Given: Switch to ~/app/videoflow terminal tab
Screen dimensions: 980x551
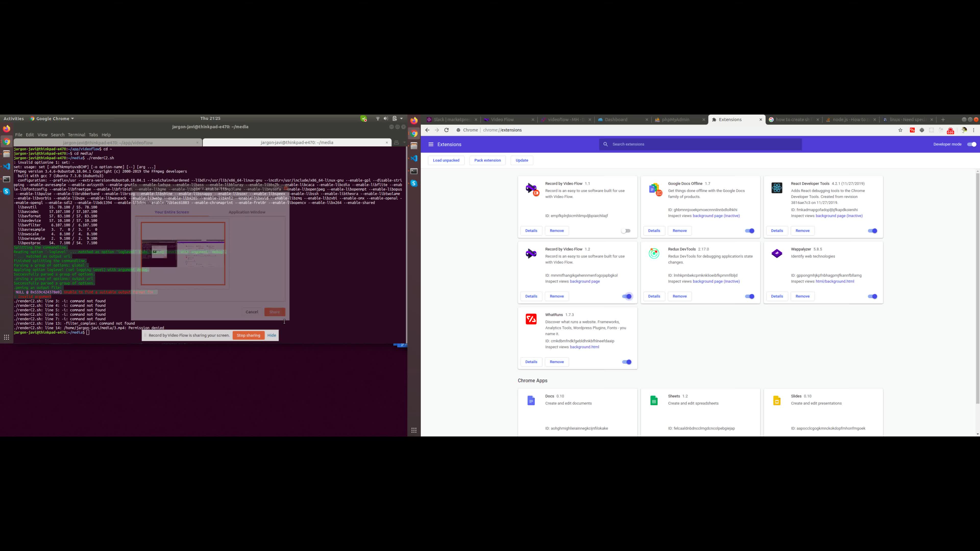Looking at the screenshot, I should pyautogui.click(x=108, y=143).
